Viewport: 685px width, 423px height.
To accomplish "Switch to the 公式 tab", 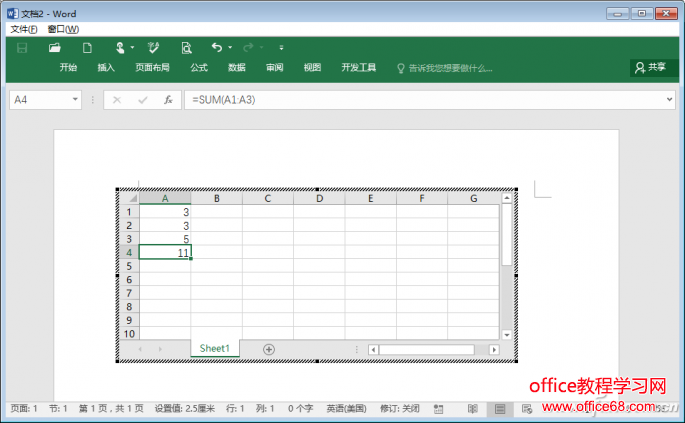I will pos(199,67).
